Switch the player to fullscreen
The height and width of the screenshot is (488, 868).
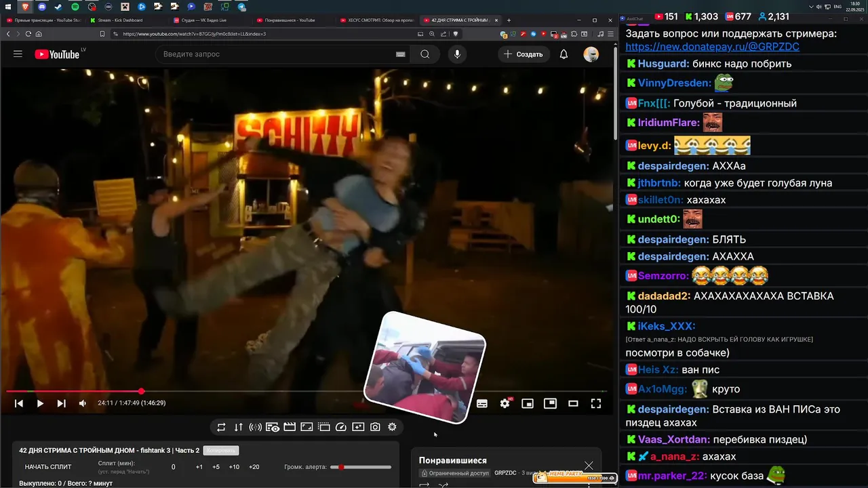click(596, 403)
